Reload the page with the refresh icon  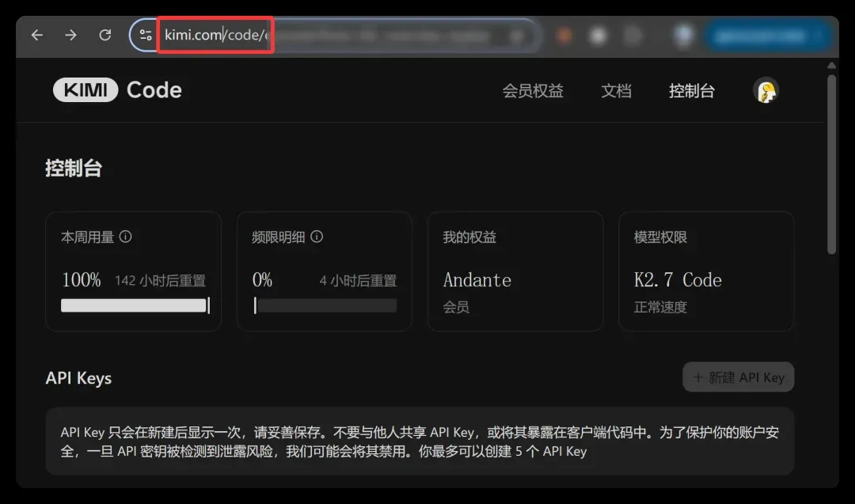click(105, 36)
